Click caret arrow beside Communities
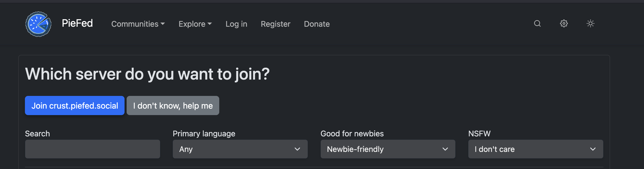Image resolution: width=644 pixels, height=169 pixels. point(163,24)
